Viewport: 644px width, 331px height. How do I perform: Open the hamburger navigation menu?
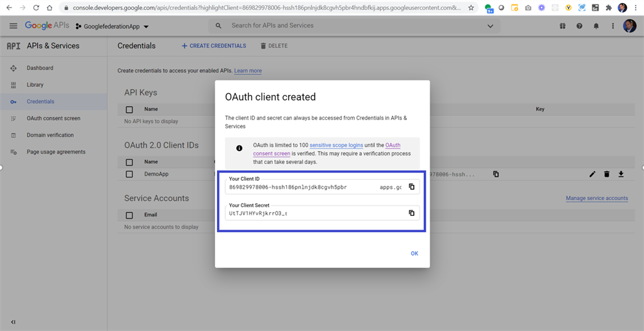click(x=13, y=26)
